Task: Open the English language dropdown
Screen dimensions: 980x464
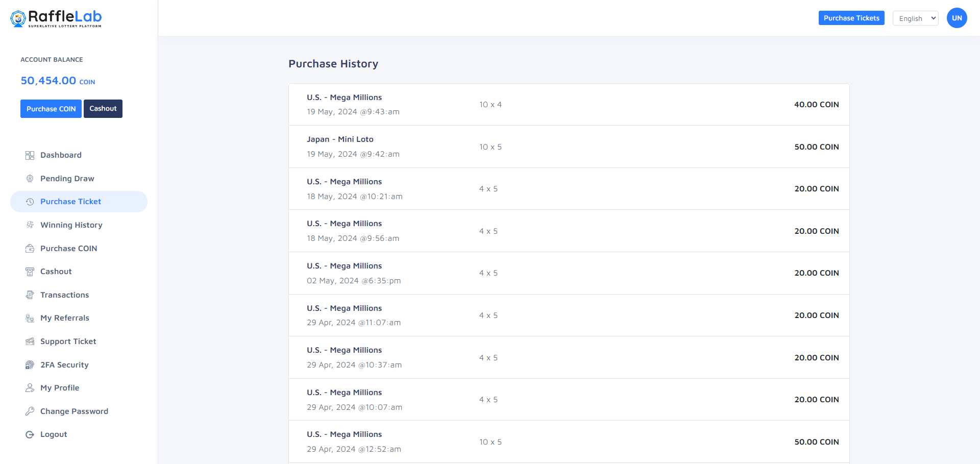Action: tap(915, 18)
